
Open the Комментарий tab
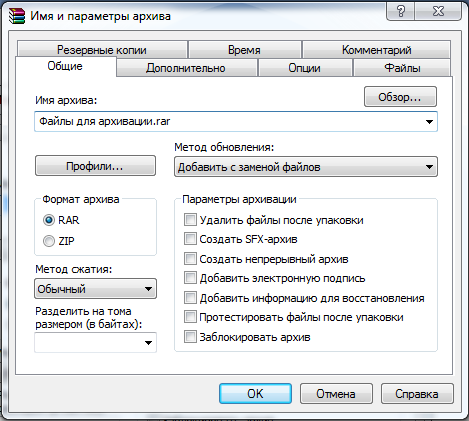pyautogui.click(x=376, y=50)
